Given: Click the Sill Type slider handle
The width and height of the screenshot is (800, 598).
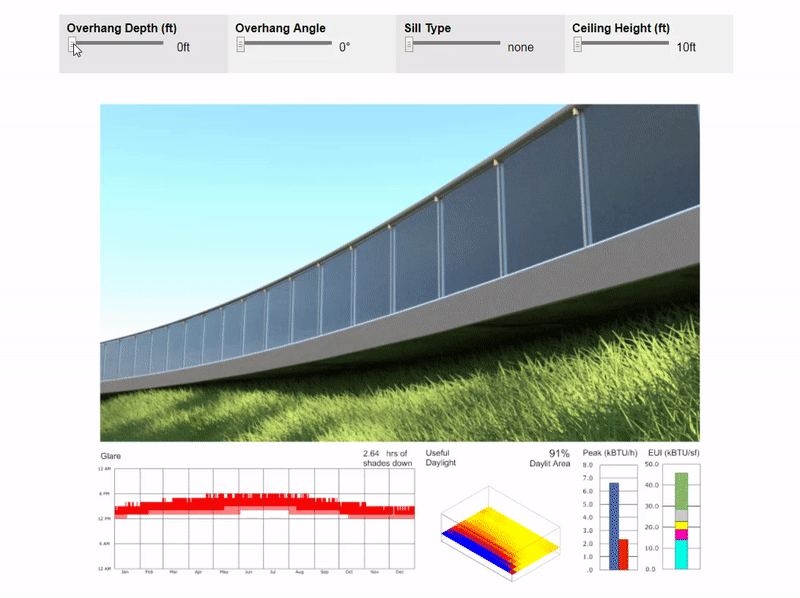Looking at the screenshot, I should pos(409,44).
